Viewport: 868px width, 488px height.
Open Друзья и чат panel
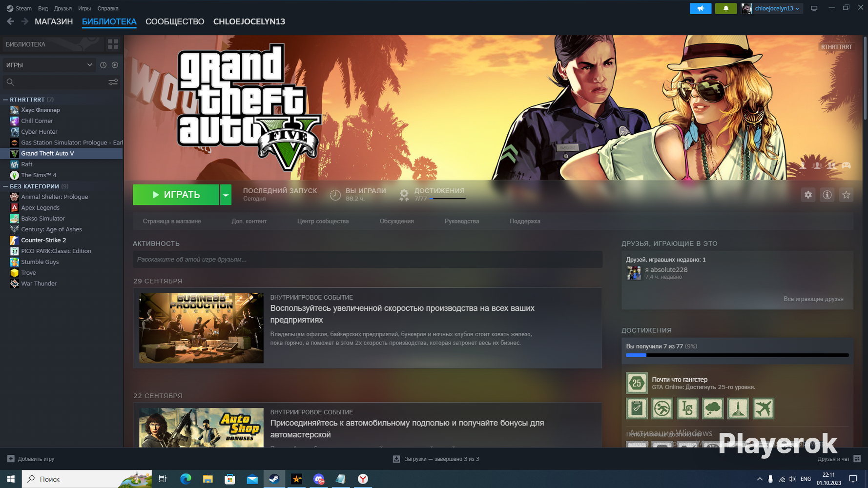(x=839, y=459)
